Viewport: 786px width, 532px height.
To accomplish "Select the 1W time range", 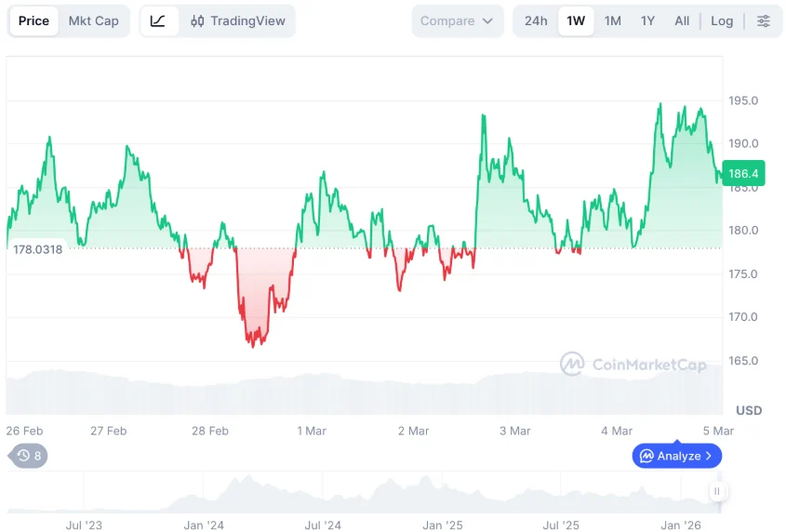I will coord(576,21).
